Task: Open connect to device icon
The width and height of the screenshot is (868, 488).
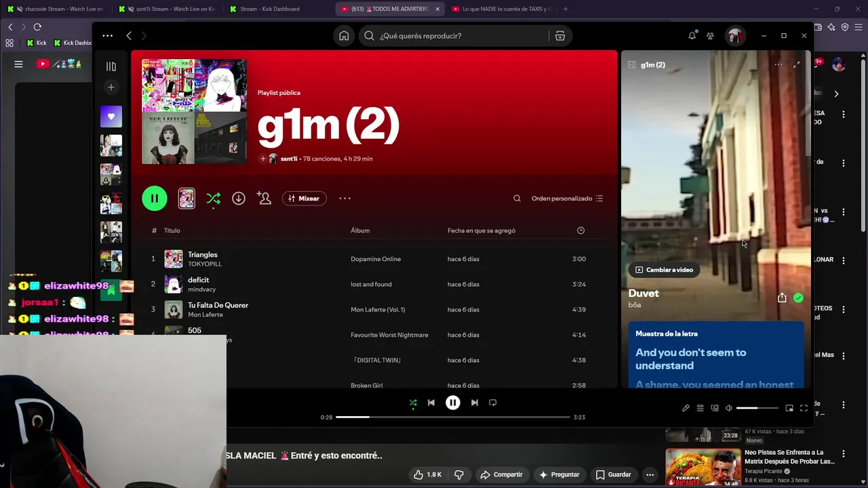Action: [715, 408]
